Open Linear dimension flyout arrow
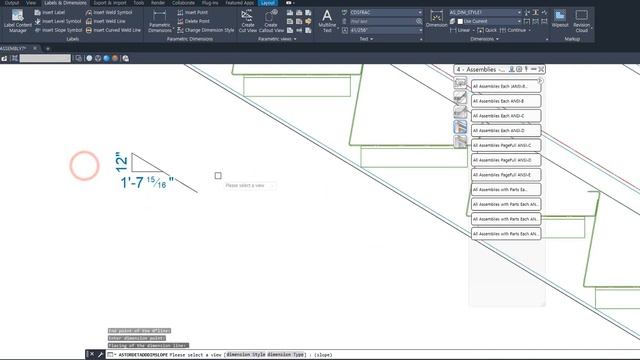 click(473, 30)
